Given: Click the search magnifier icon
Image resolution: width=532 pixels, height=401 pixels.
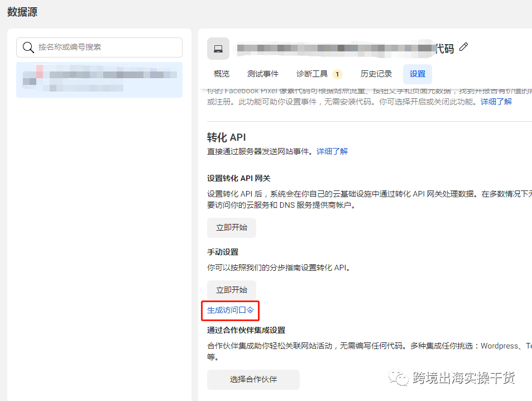Looking at the screenshot, I should 28,47.
